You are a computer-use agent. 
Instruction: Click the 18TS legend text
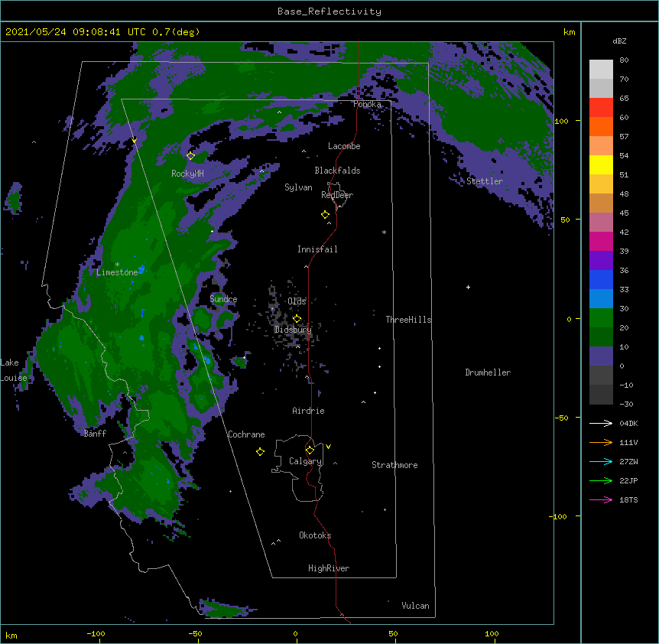[628, 499]
